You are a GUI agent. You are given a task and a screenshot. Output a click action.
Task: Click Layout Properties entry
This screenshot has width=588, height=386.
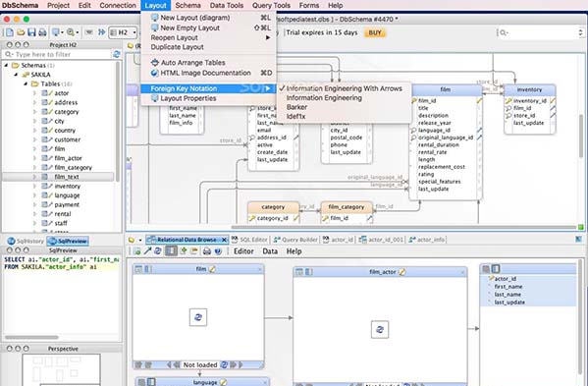click(210, 98)
